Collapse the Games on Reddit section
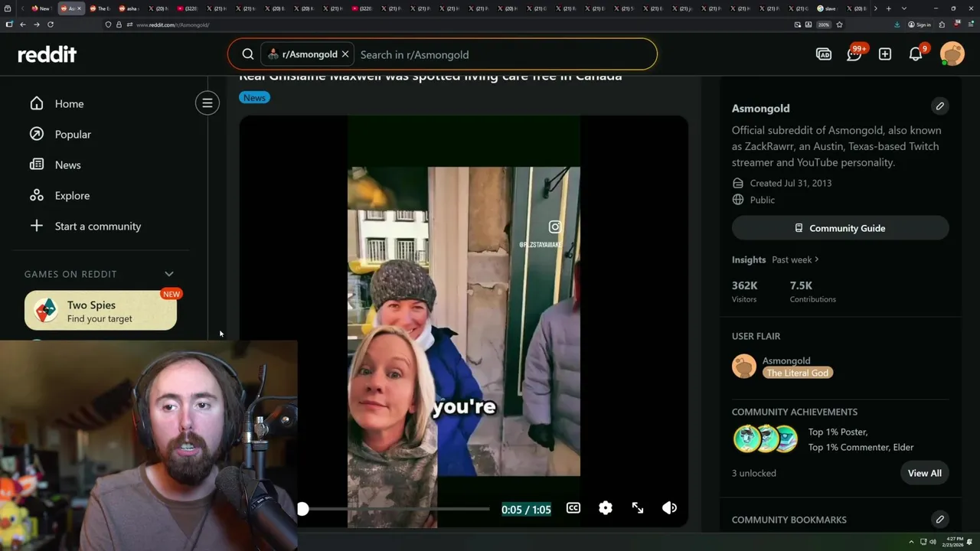This screenshot has height=551, width=980. (169, 274)
